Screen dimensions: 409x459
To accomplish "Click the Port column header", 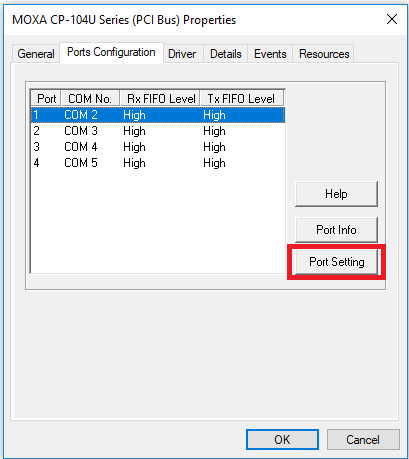I will [46, 99].
